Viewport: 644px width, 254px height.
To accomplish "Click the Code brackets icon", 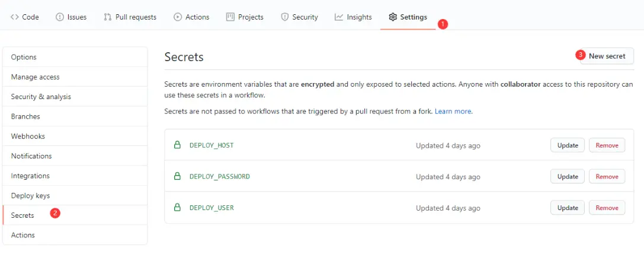I will 15,17.
